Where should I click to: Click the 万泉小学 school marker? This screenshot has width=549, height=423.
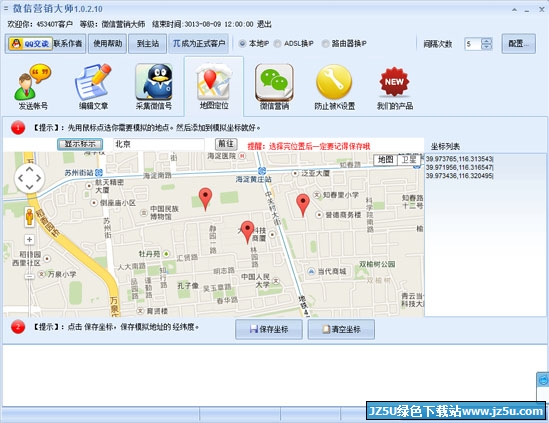coord(42,274)
